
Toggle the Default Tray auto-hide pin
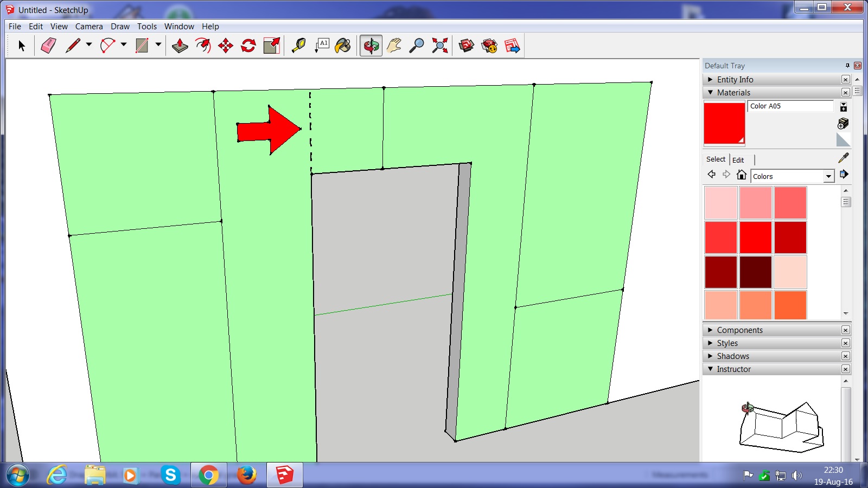[847, 66]
